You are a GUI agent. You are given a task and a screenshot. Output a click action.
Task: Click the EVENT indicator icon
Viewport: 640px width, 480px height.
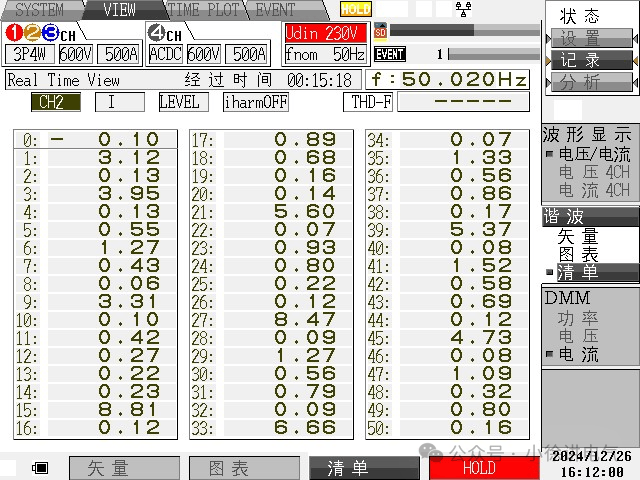390,54
